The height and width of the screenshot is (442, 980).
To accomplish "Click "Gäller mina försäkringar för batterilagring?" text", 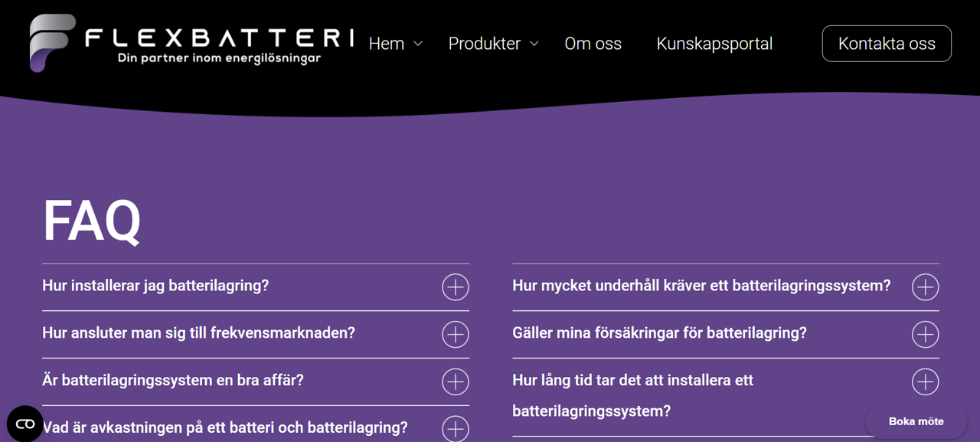I will click(659, 333).
